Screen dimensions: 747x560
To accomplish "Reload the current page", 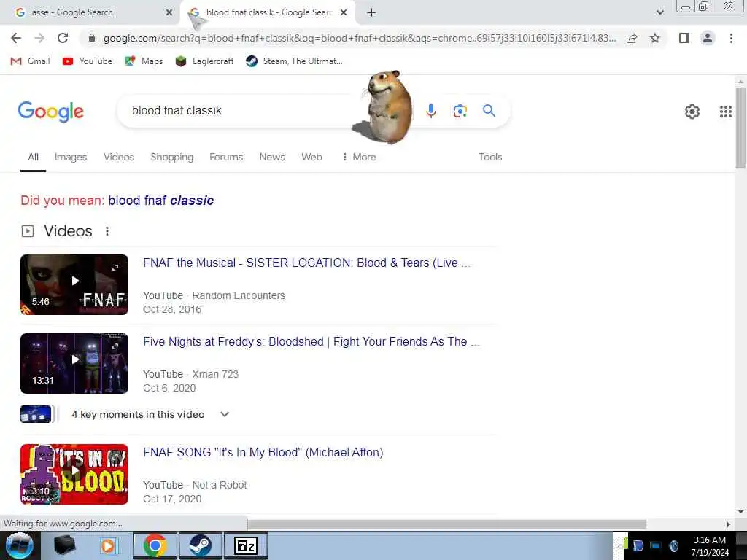I will (x=63, y=38).
